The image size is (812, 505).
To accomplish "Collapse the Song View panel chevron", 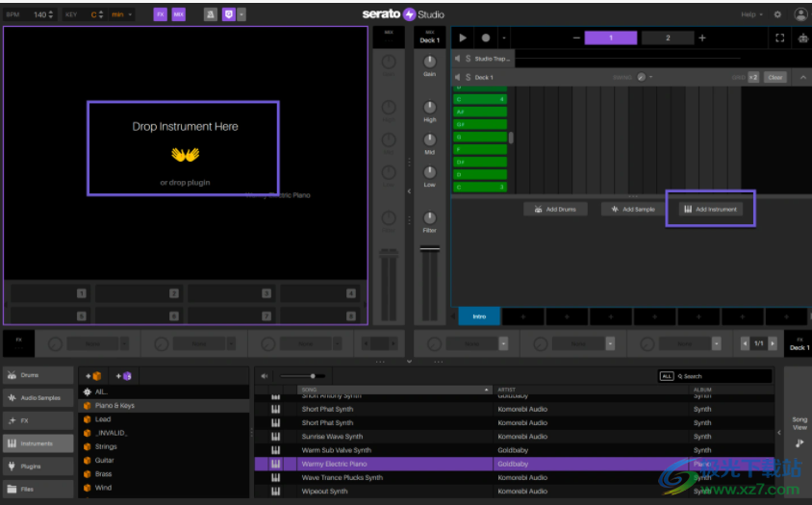I will (779, 432).
